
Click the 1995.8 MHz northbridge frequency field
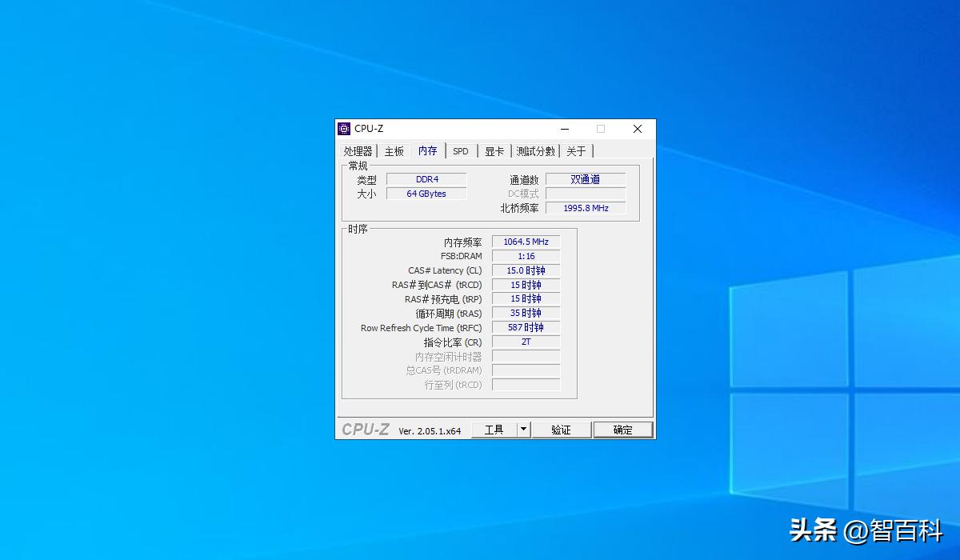coord(586,207)
